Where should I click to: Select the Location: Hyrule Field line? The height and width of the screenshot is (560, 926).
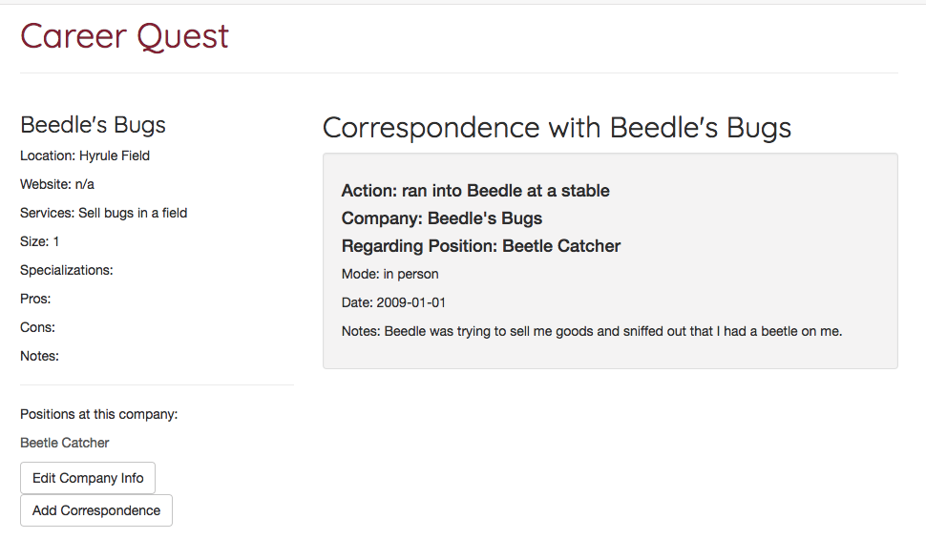(85, 156)
